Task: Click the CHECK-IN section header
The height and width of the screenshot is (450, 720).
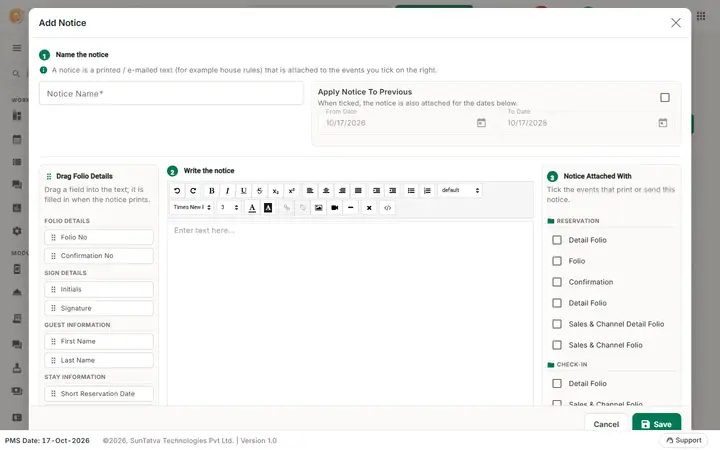Action: [x=572, y=365]
